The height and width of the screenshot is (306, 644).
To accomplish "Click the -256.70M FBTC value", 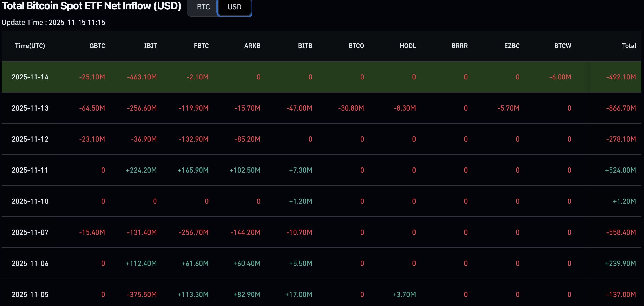I will click(x=194, y=232).
